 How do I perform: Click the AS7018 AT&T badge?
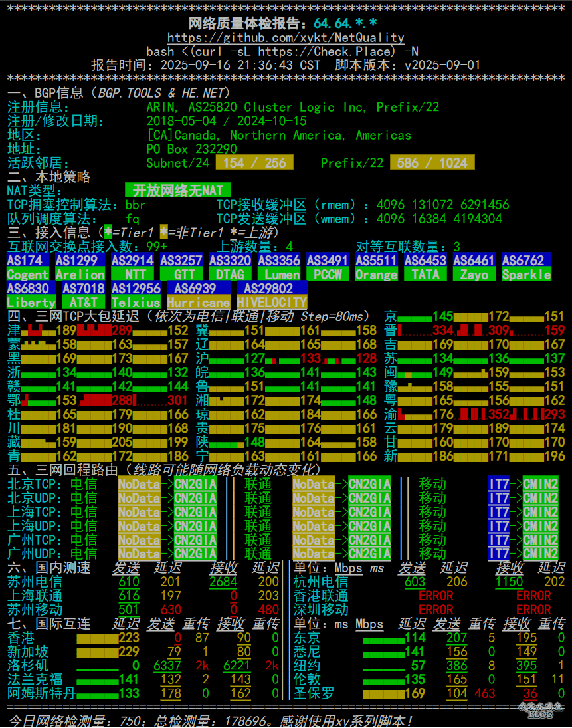click(84, 295)
